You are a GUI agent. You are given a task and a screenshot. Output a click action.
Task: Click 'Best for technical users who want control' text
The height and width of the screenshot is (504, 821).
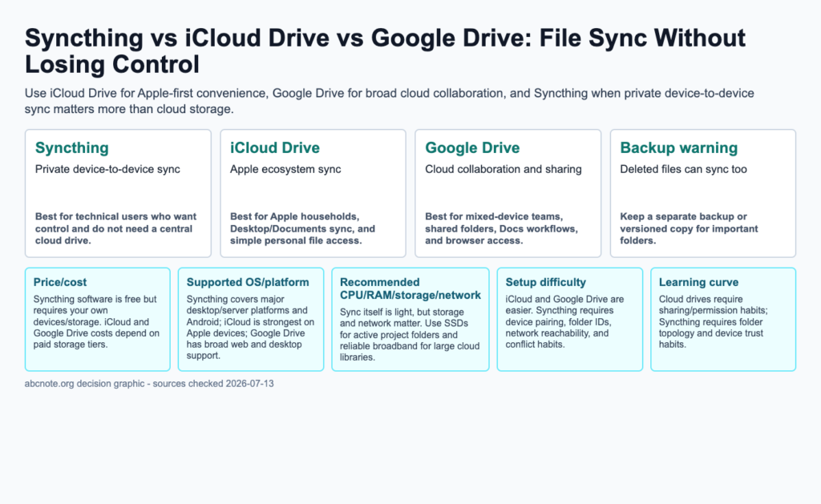[115, 228]
